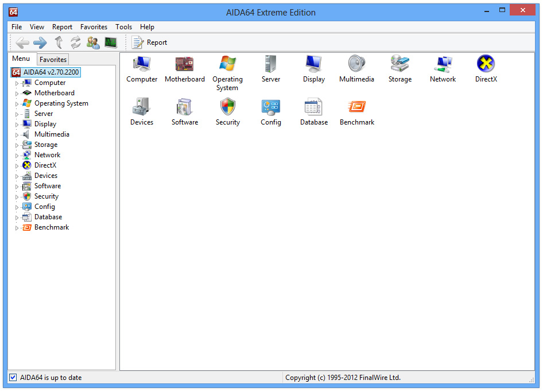Click the blue Forward arrow in toolbar

(x=40, y=42)
